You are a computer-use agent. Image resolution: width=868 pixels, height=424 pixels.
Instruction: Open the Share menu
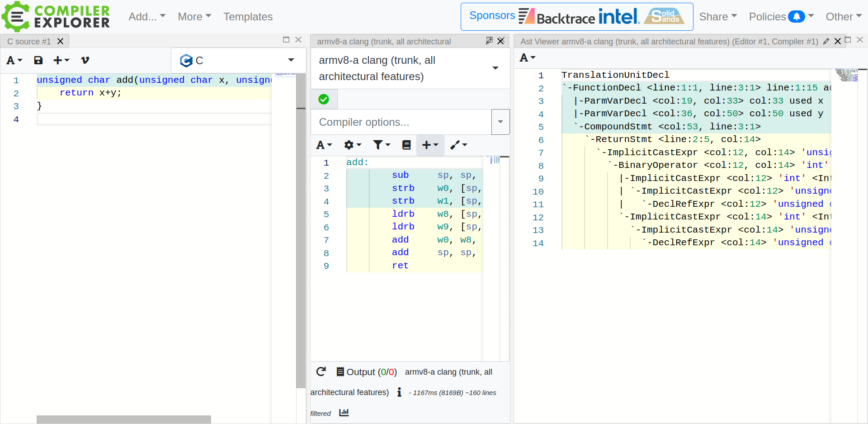718,17
